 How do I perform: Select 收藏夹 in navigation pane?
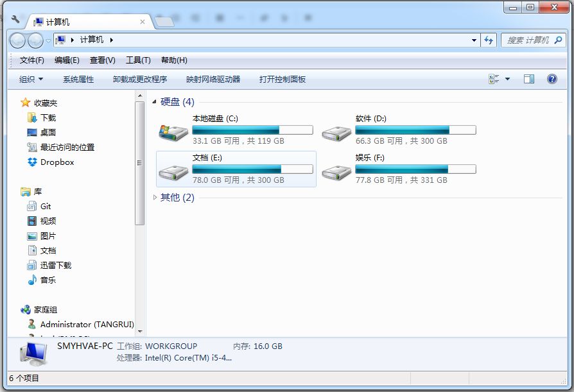click(x=46, y=103)
